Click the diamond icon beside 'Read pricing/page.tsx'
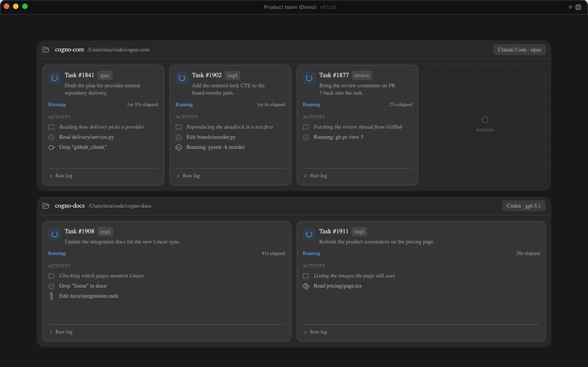 (x=306, y=286)
